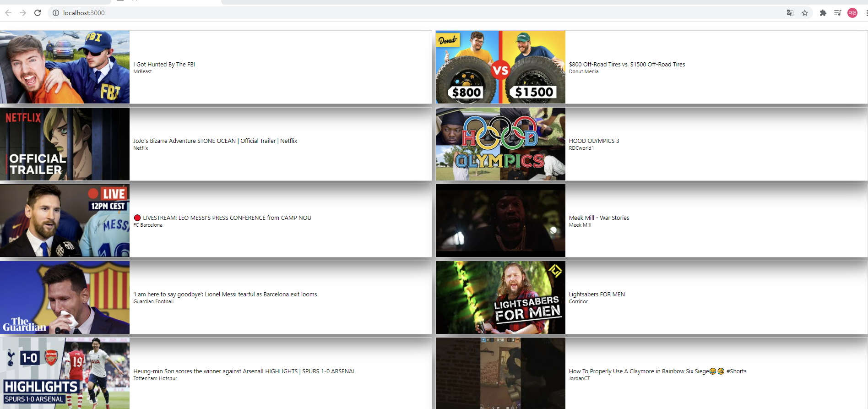Screen dimensions: 868x409
Task: Select title 'Meek Mill - War Stories'
Action: 599,218
